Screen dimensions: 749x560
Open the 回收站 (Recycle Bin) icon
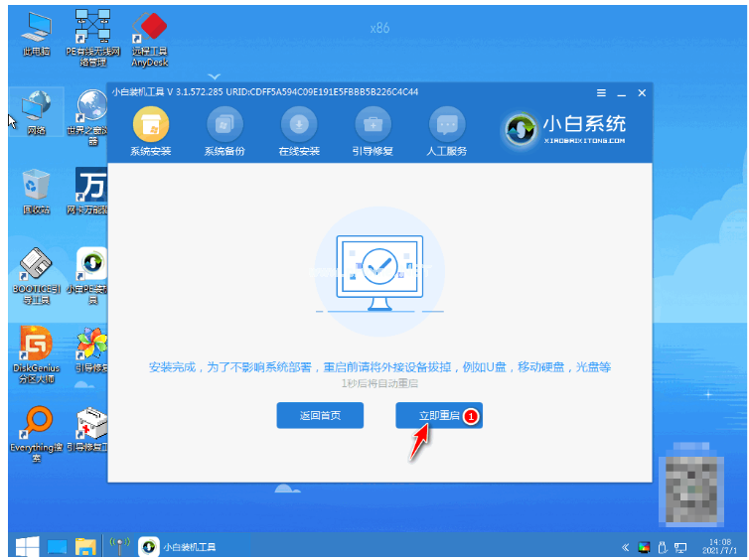click(36, 189)
